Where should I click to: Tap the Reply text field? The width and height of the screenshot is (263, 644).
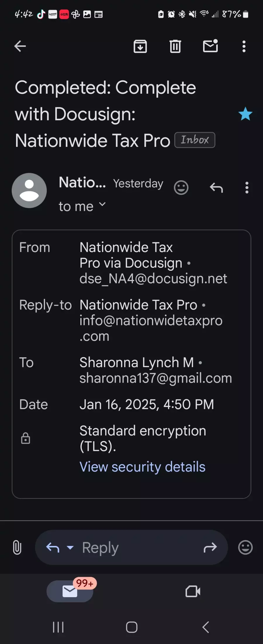click(x=131, y=547)
